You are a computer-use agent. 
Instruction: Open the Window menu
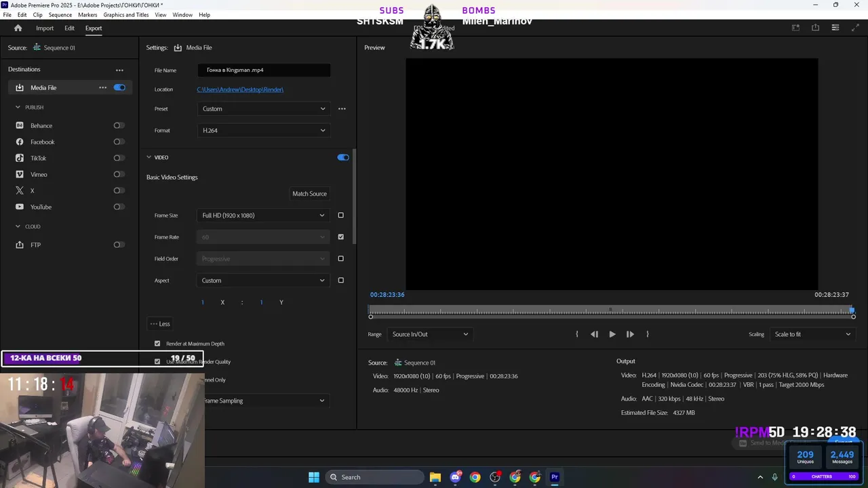182,15
